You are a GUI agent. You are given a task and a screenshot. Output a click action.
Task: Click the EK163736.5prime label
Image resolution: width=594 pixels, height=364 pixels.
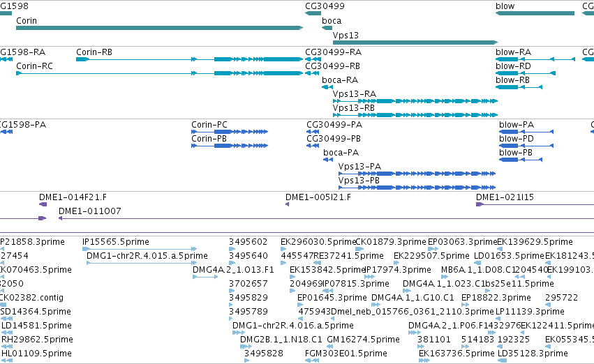coord(456,354)
